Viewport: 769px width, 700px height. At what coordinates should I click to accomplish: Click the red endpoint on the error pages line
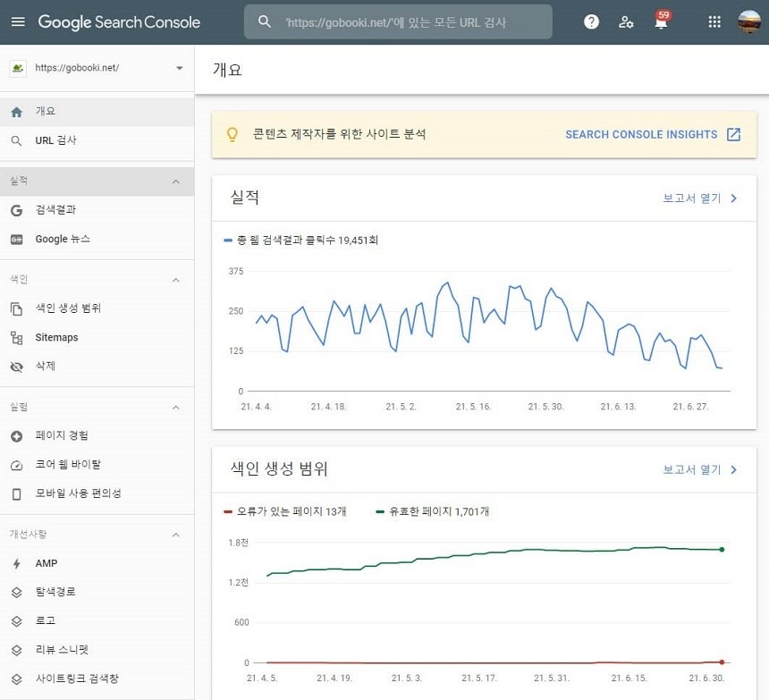(722, 662)
